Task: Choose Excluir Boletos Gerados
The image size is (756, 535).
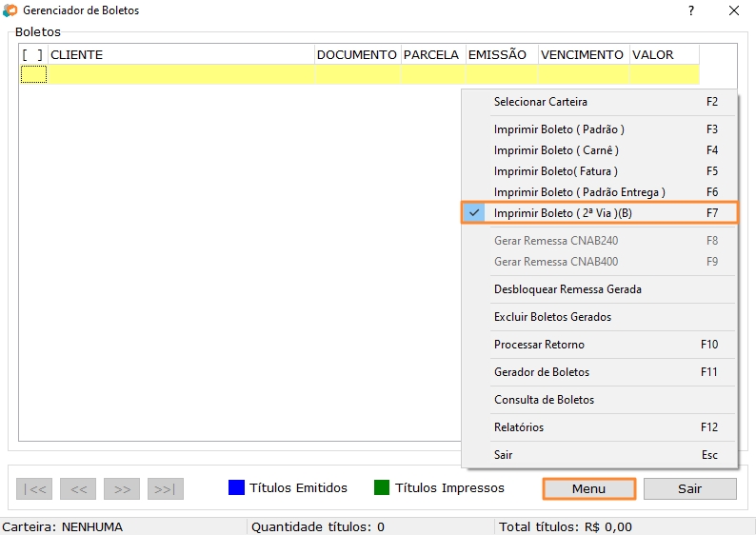Action: (x=599, y=317)
